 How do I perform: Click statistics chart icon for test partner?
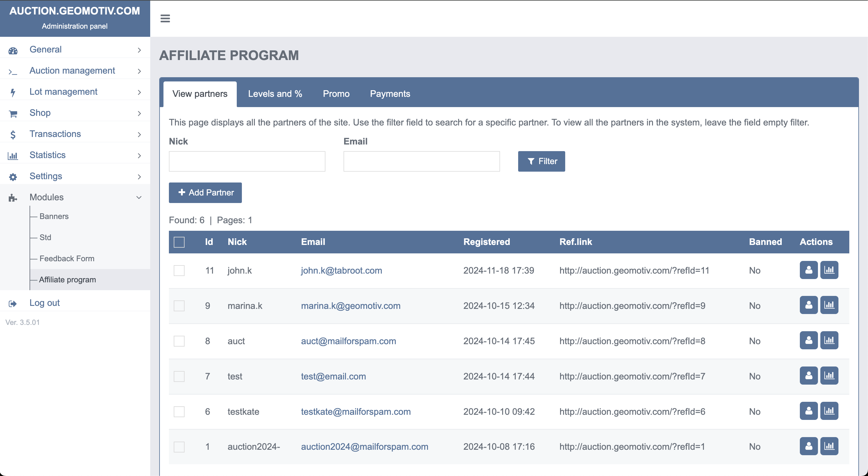(829, 376)
